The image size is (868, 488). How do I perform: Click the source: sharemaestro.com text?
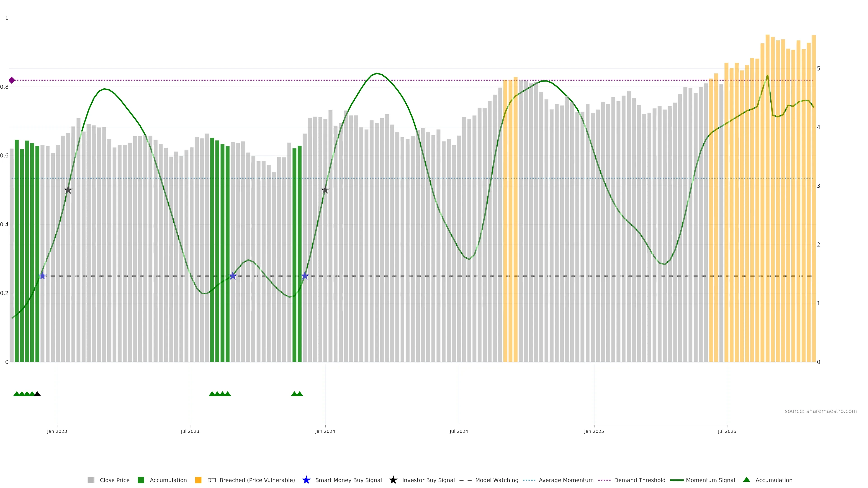(x=820, y=411)
